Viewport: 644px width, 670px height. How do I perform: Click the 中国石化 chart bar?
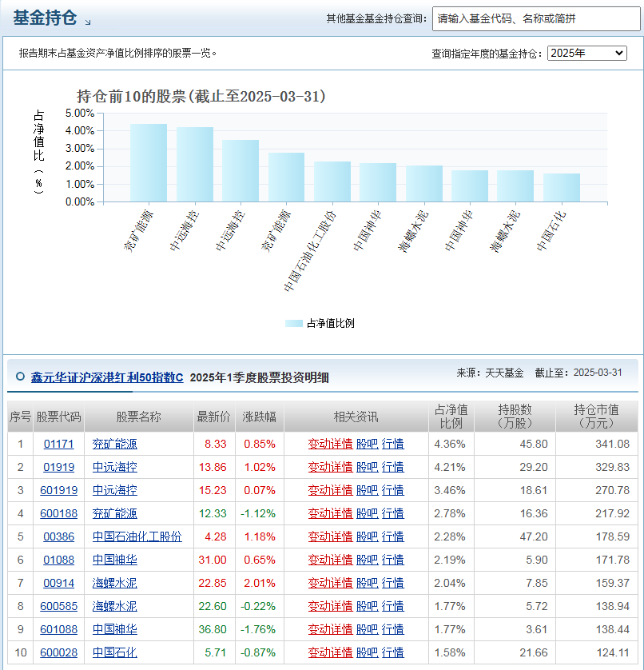(x=562, y=188)
